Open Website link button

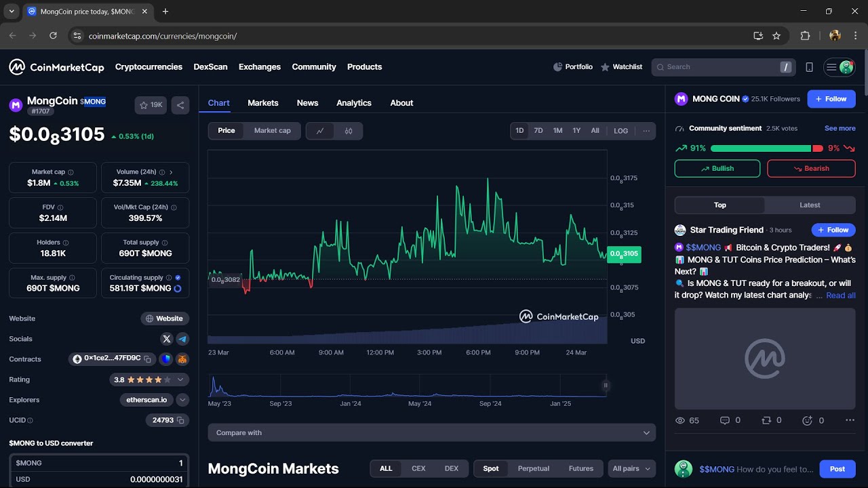tap(165, 319)
